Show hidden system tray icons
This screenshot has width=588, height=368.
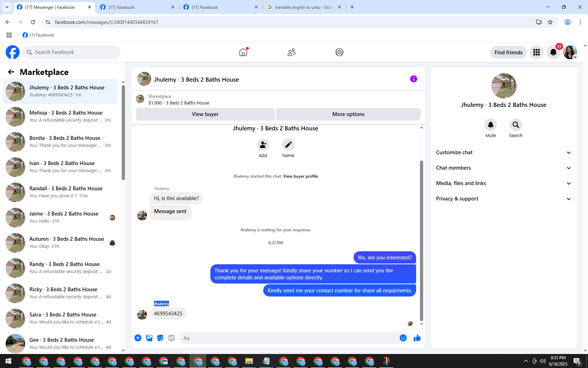[526, 361]
